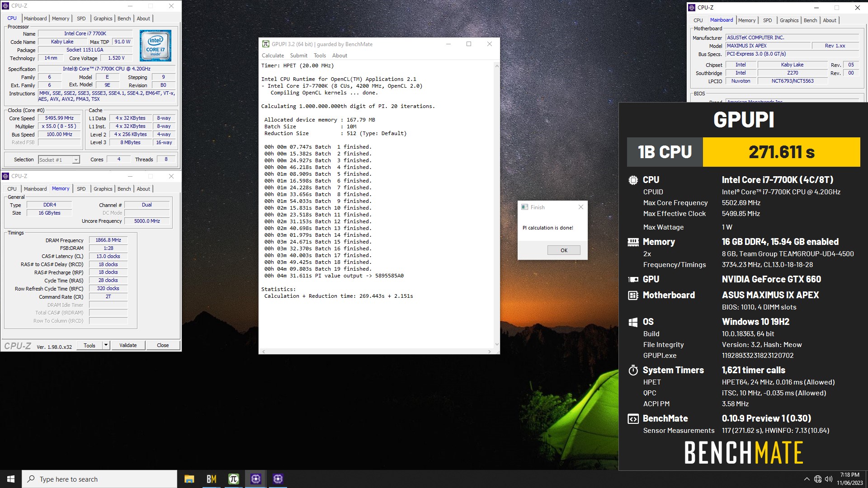The height and width of the screenshot is (488, 868).
Task: Show hidden system tray icons
Action: 807,479
